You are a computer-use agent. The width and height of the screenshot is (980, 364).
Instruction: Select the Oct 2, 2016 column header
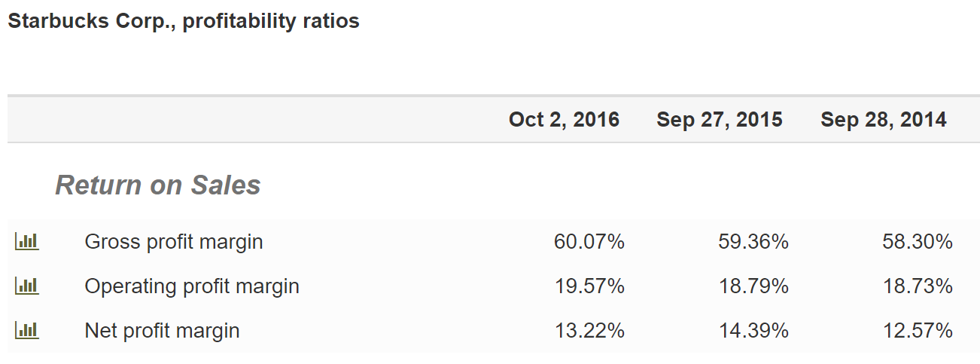tap(564, 119)
